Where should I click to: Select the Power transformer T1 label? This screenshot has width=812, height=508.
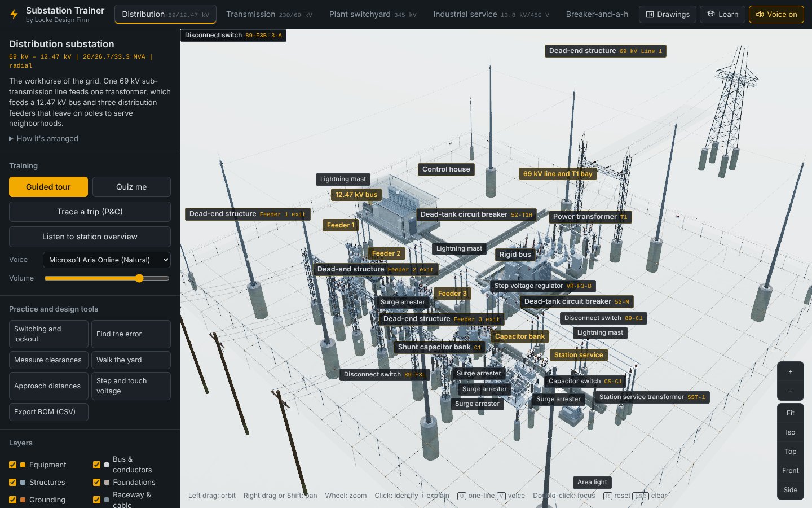pos(590,217)
